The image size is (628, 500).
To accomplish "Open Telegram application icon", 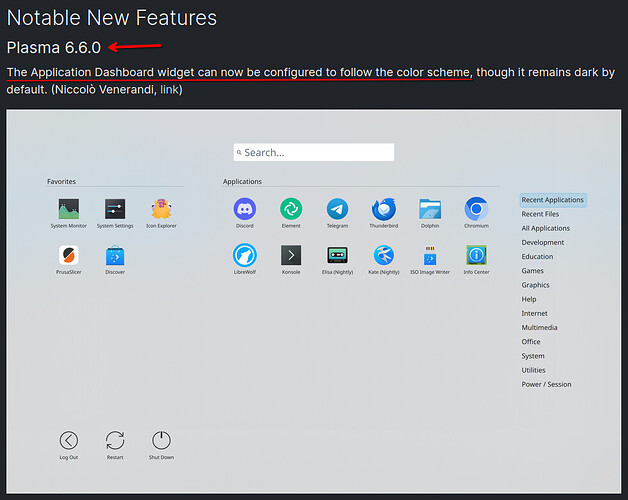I will pos(338,209).
